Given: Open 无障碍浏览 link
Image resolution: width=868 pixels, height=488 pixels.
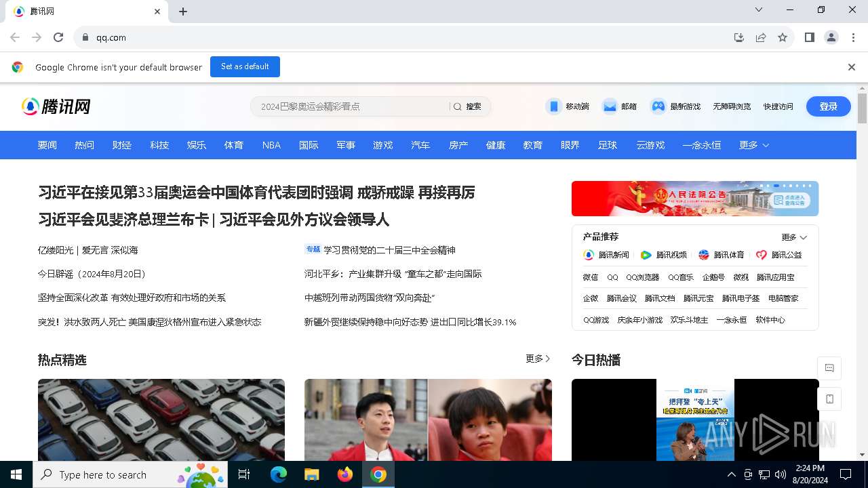Looking at the screenshot, I should click(732, 106).
